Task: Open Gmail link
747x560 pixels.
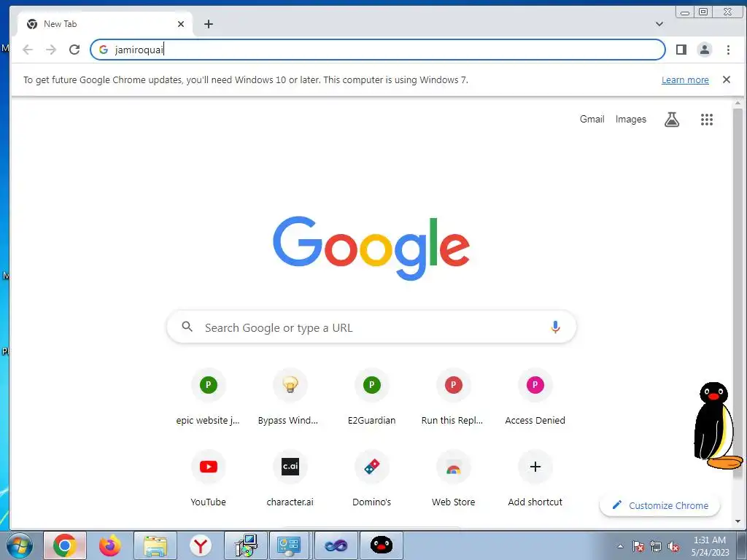Action: click(592, 119)
